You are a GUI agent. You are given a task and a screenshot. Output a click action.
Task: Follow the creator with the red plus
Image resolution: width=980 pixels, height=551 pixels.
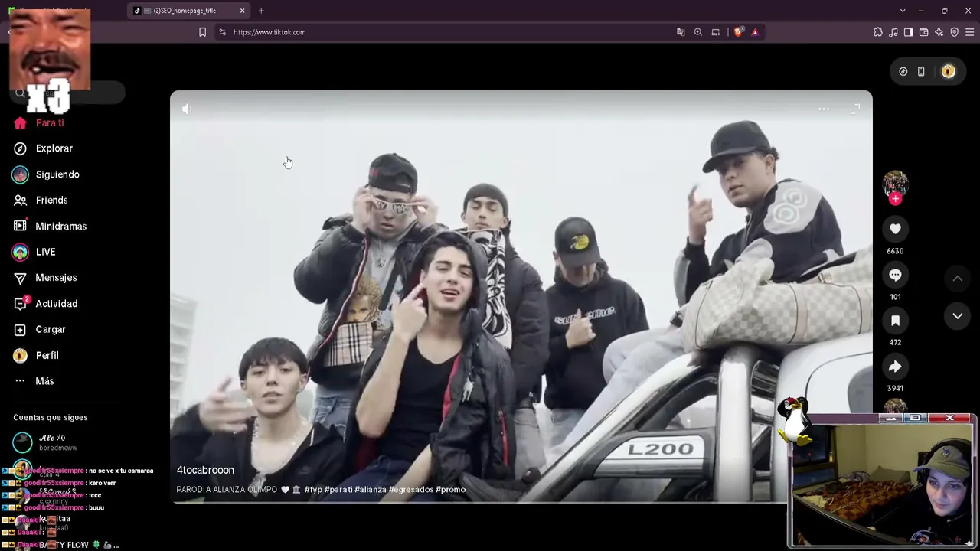895,199
